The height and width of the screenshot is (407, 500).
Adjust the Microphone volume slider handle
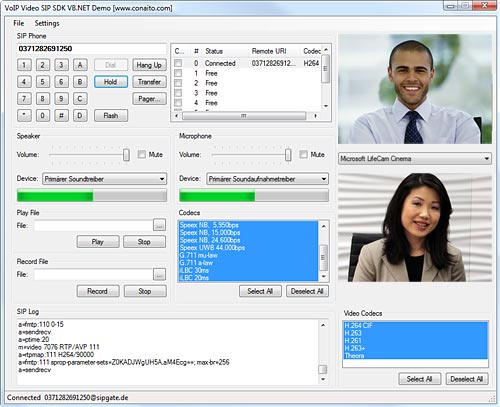(288, 155)
